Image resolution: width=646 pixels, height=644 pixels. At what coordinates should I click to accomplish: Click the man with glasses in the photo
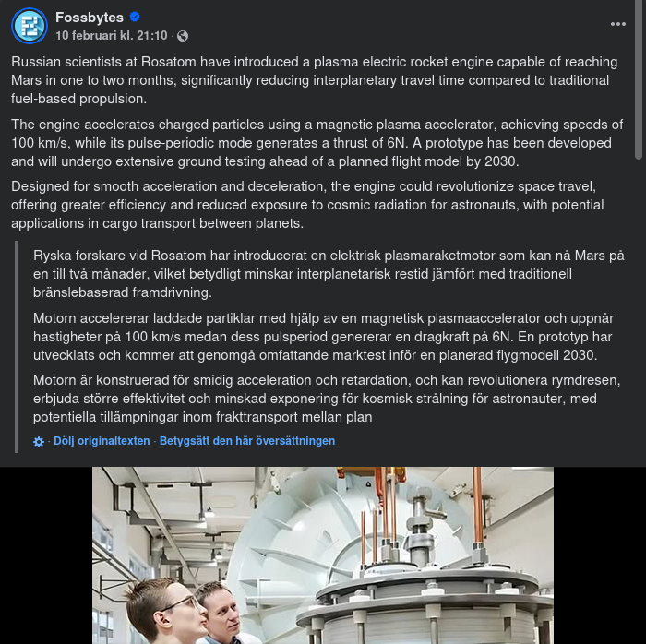[x=165, y=612]
